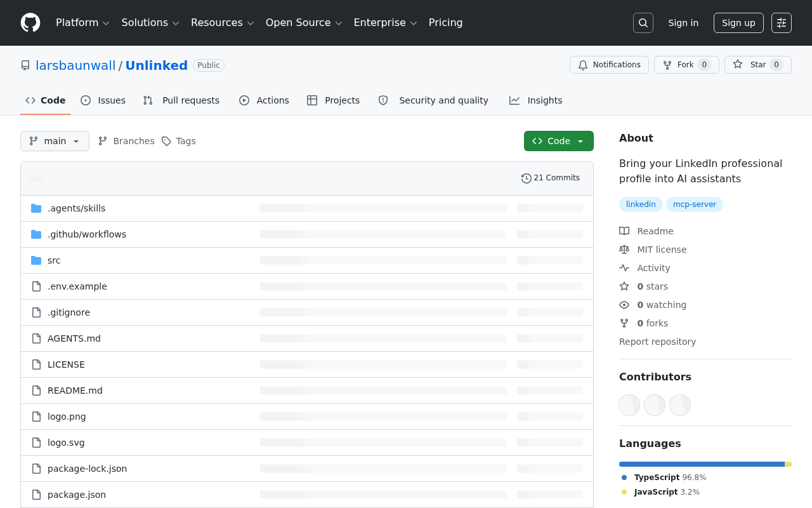Image resolution: width=812 pixels, height=508 pixels.
Task: Open the search magnifier icon
Action: (x=643, y=23)
